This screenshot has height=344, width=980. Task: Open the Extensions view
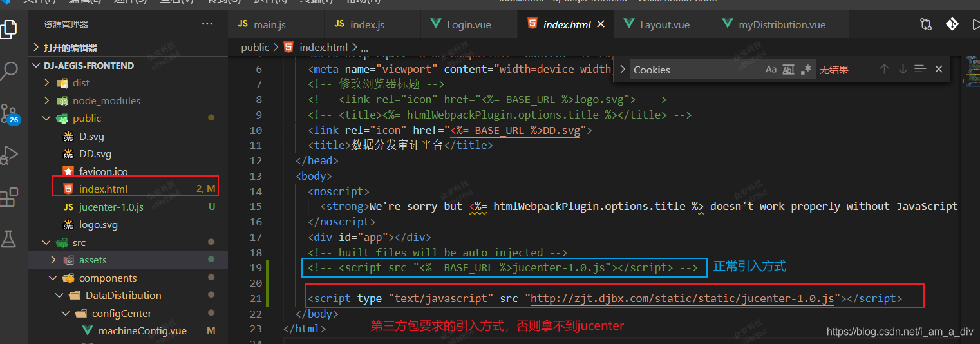pyautogui.click(x=9, y=197)
